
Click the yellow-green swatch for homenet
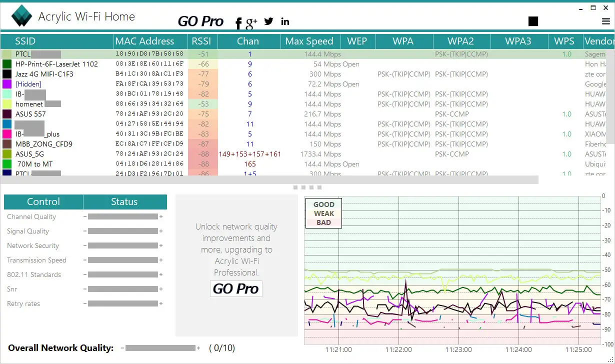coord(7,104)
